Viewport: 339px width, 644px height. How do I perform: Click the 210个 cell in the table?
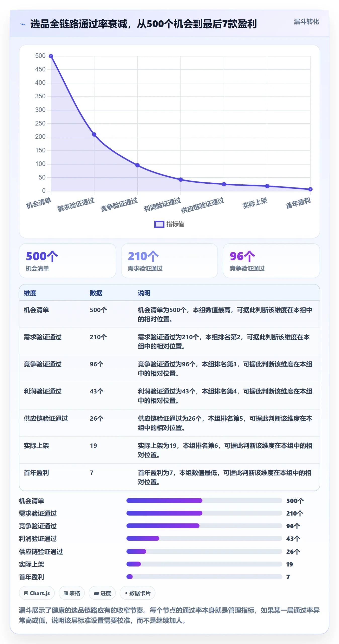coord(98,337)
